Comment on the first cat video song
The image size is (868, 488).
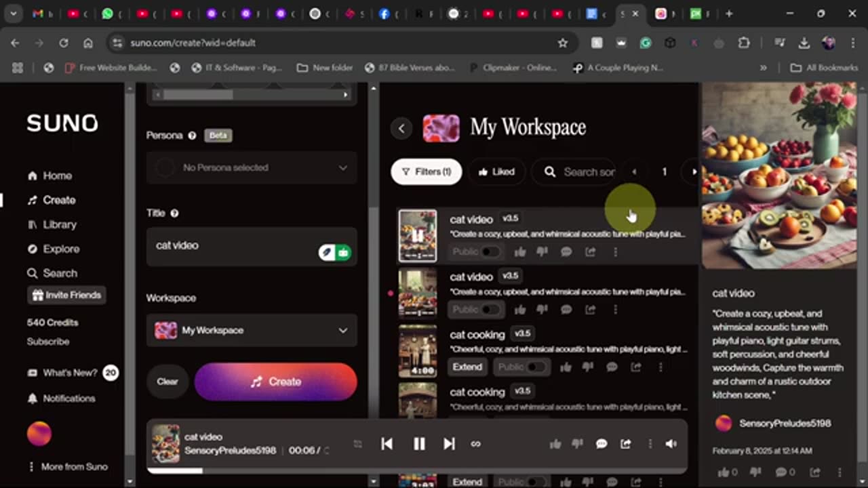(x=566, y=252)
